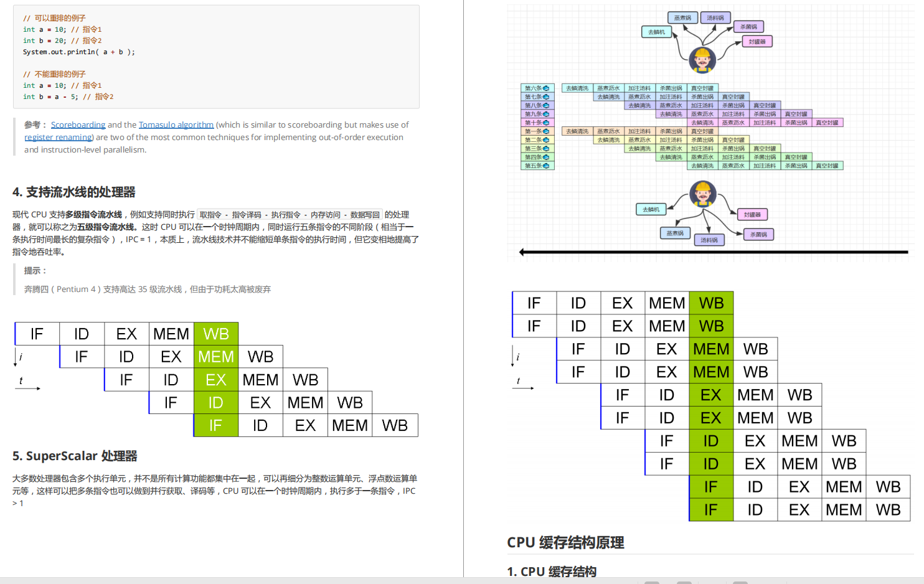Click the 参考： label before the links
The width and height of the screenshot is (924, 584).
click(35, 125)
